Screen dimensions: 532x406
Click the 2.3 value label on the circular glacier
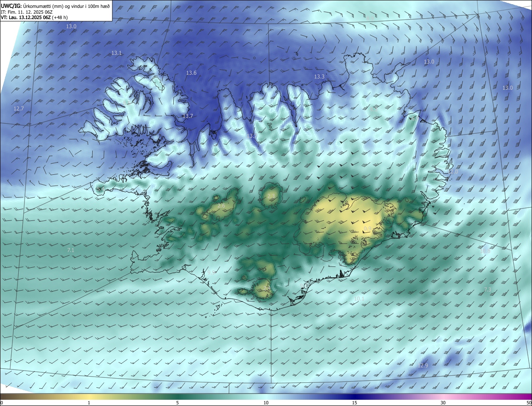(x=271, y=196)
